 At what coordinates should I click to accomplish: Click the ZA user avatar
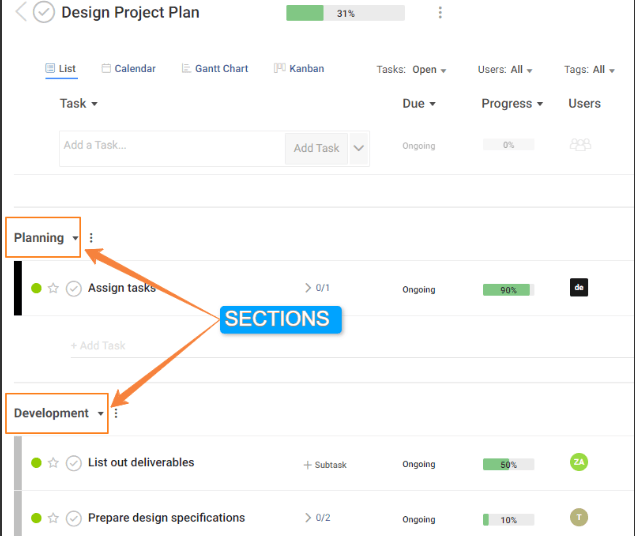coord(579,462)
